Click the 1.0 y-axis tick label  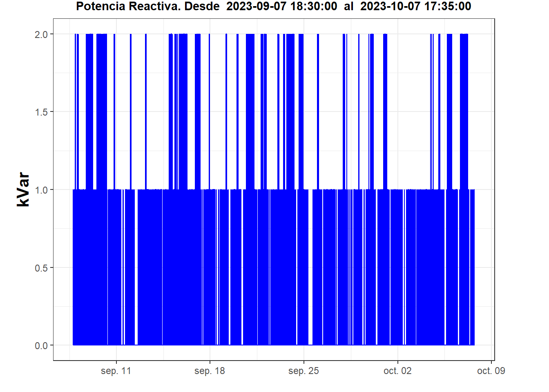pos(41,190)
